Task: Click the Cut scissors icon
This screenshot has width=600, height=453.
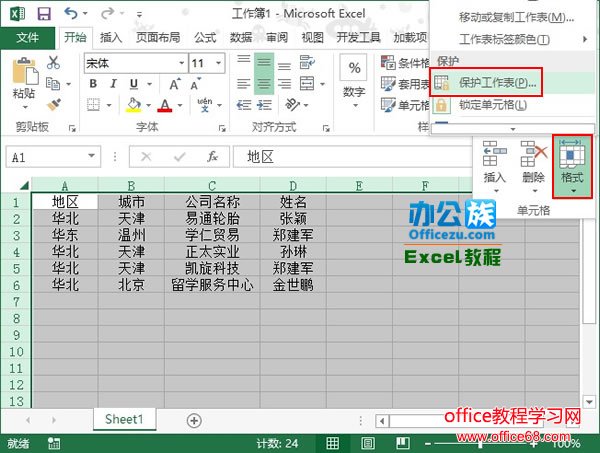Action: [54, 62]
